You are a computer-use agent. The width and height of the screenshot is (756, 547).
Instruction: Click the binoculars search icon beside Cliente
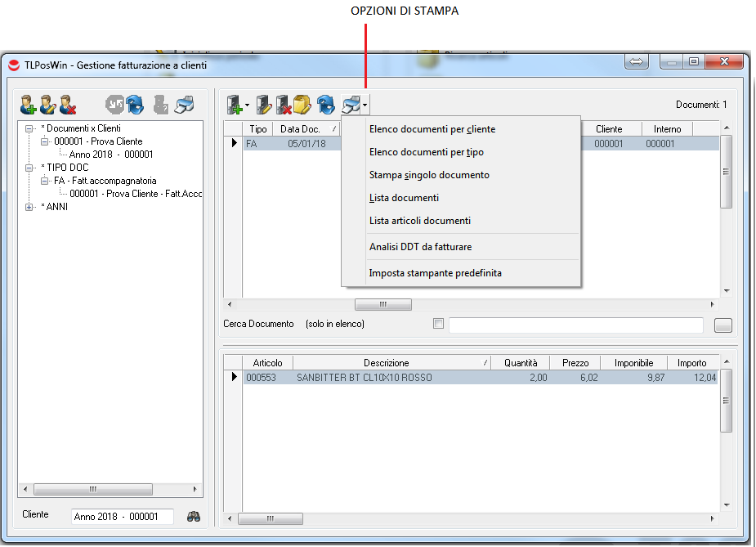pos(194,516)
